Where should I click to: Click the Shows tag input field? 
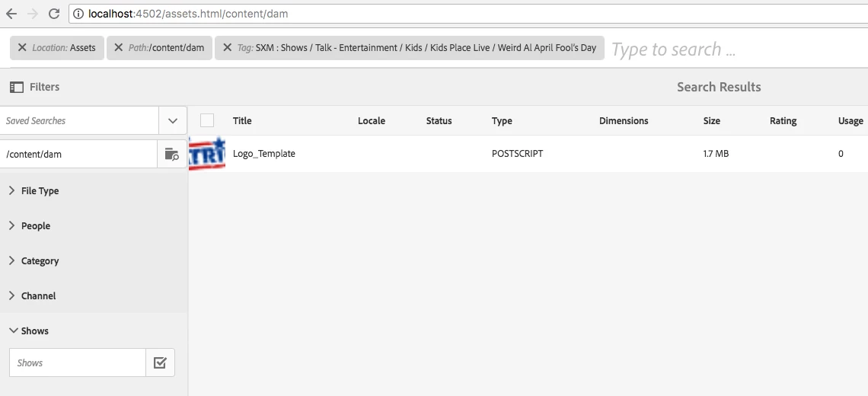coord(78,362)
